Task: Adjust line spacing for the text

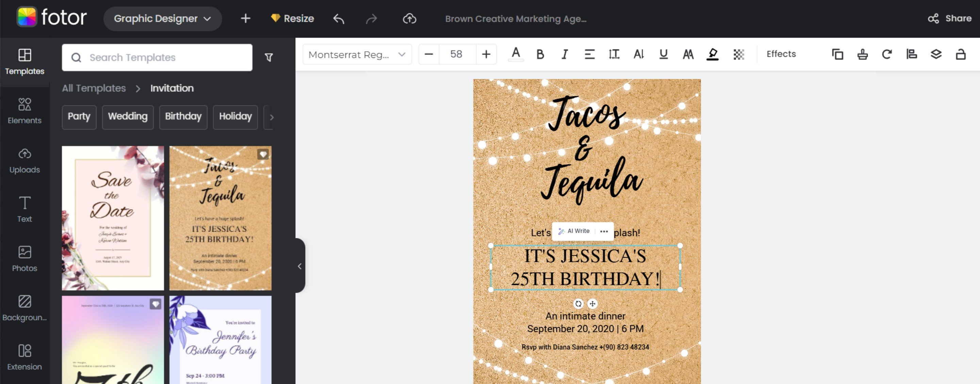Action: [x=614, y=54]
